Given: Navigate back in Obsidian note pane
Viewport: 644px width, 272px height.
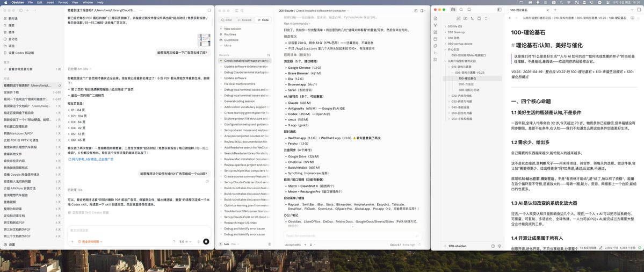Looking at the screenshot, I should (x=510, y=18).
